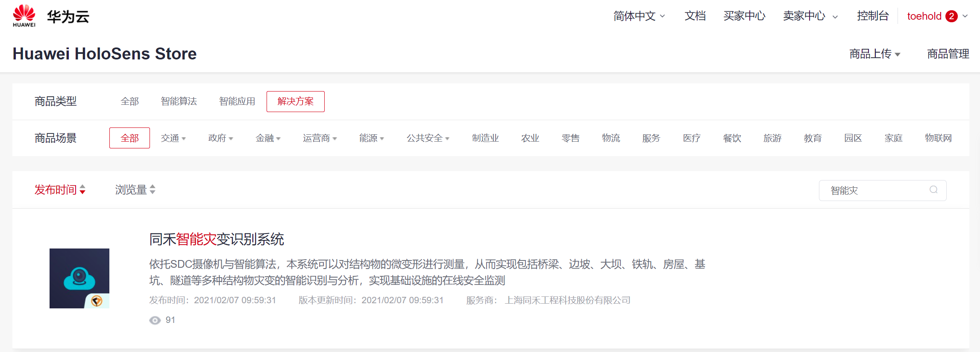
Task: Open the 商品上传 dropdown menu
Action: [x=874, y=54]
